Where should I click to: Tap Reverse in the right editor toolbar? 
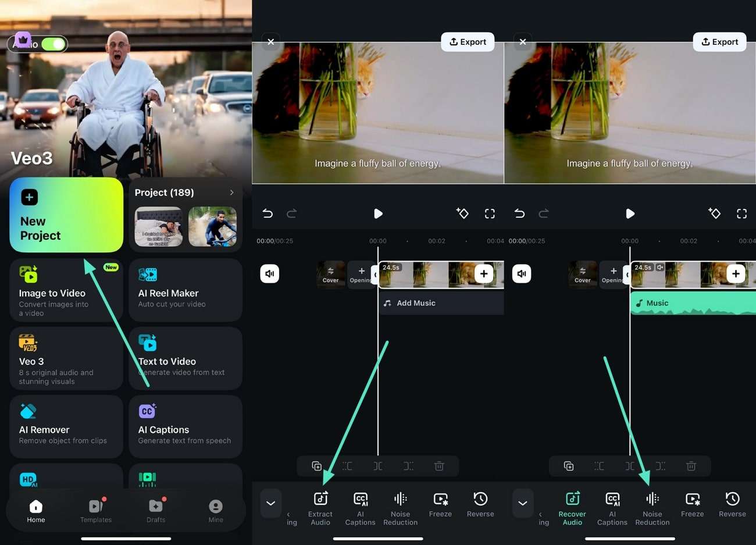732,505
